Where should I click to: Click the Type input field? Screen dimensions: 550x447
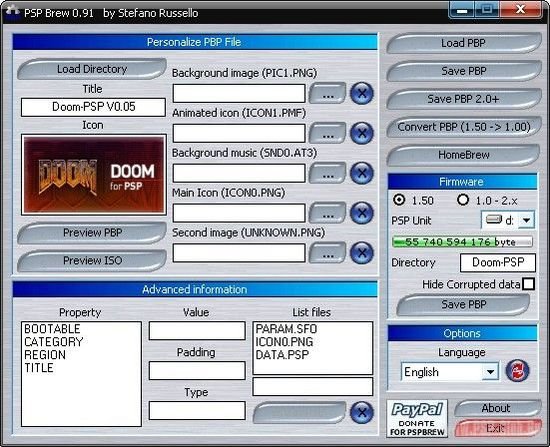[x=197, y=411]
